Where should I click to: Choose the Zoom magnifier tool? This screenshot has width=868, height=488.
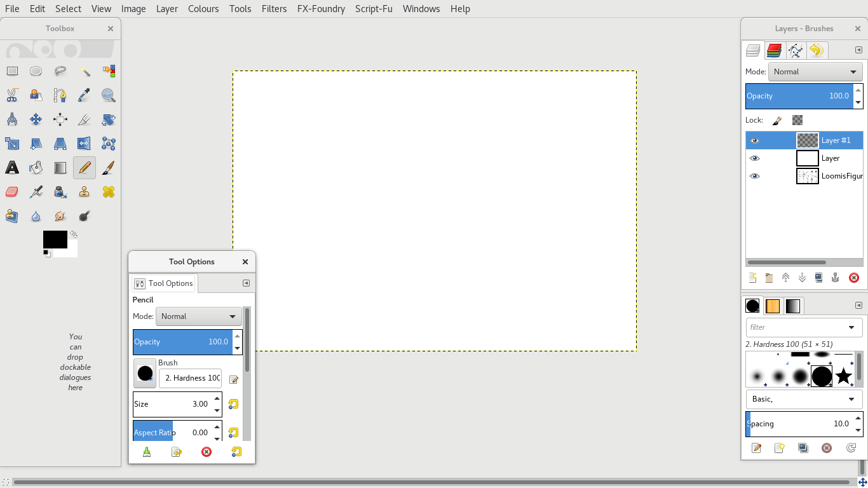[x=109, y=95]
